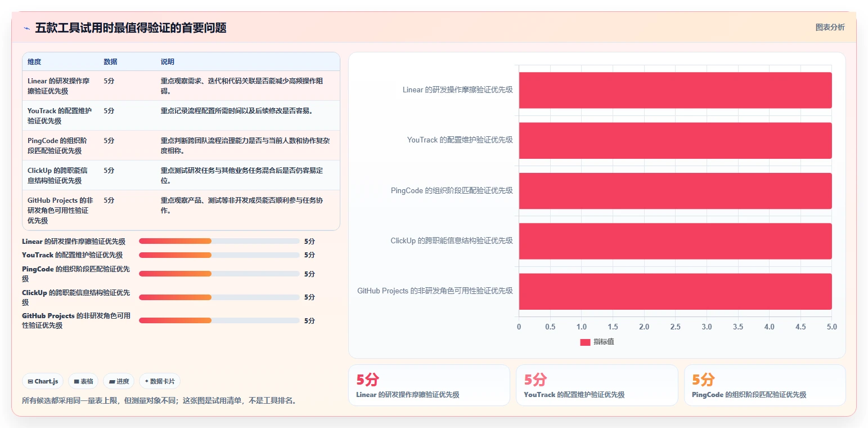The width and height of the screenshot is (868, 428).
Task: Click the x-axis tick value 2.5
Action: 675,327
